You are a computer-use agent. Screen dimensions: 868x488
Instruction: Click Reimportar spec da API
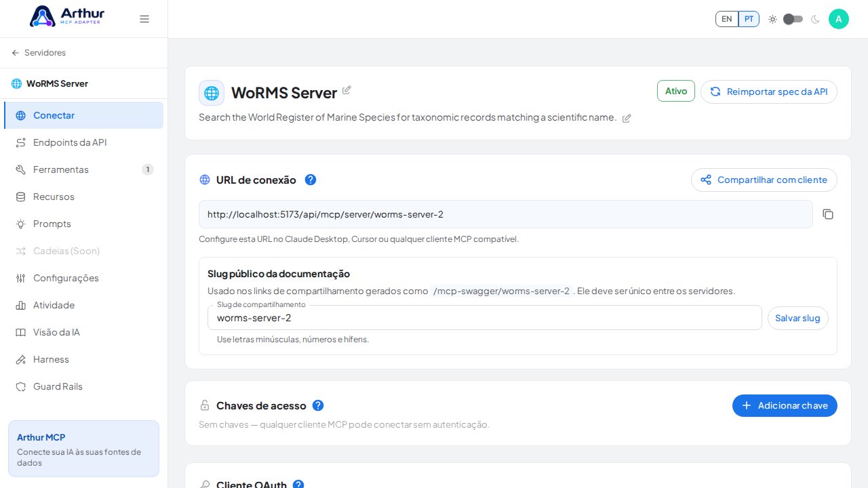[769, 91]
